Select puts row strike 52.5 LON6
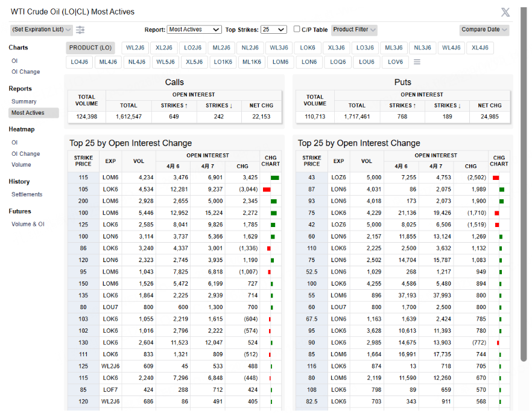This screenshot has width=532, height=413. [x=403, y=272]
